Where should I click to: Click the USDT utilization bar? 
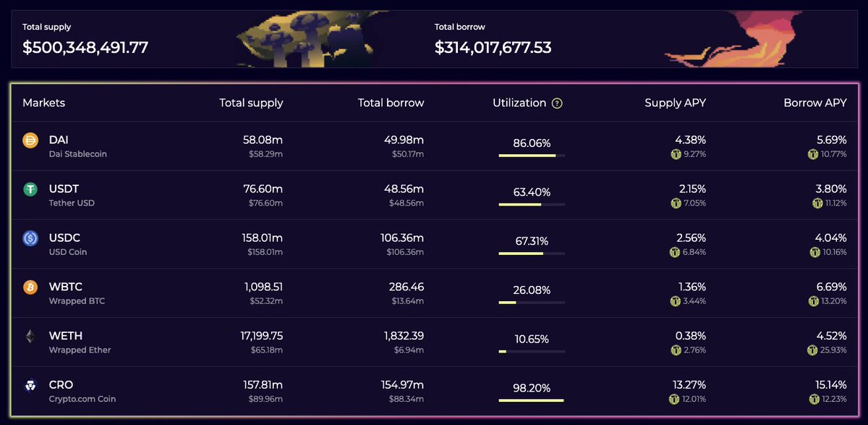click(x=532, y=204)
